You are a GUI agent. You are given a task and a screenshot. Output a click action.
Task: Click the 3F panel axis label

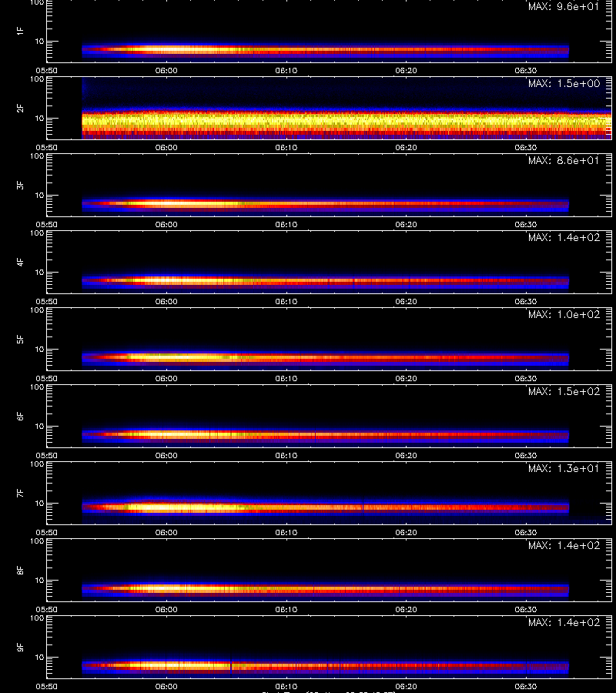point(20,185)
